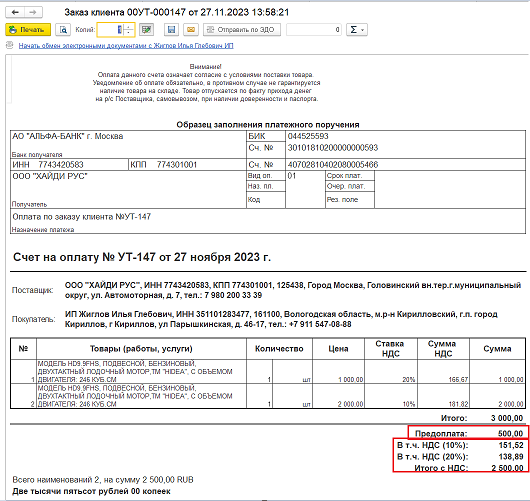The height and width of the screenshot is (501, 530).
Task: Select the Итого с НДС value 2 500,00
Action: pos(507,468)
